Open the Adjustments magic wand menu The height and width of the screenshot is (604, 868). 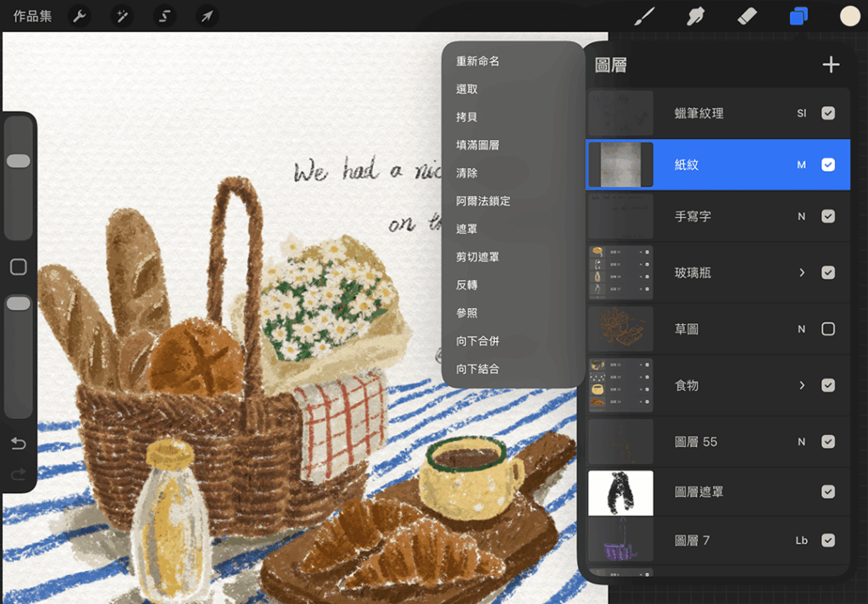click(x=122, y=16)
